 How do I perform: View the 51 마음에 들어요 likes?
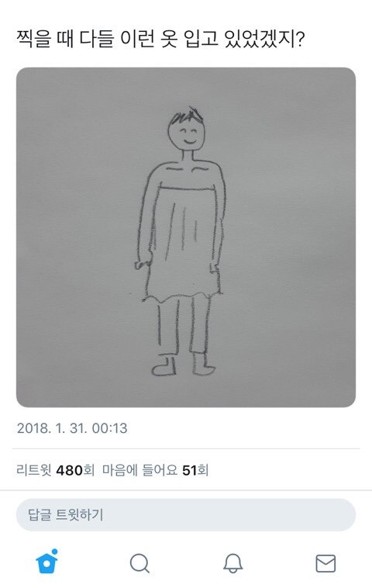click(x=156, y=470)
